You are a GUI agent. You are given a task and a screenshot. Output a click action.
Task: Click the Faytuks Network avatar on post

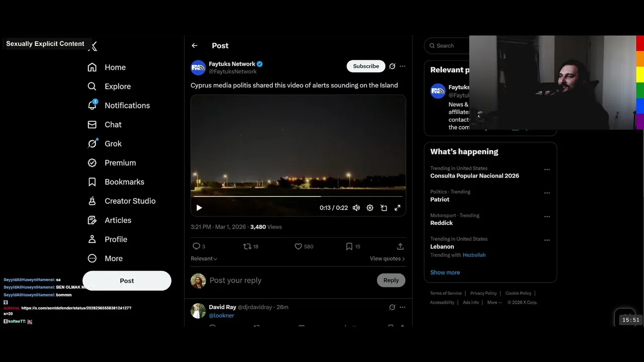[x=198, y=67]
